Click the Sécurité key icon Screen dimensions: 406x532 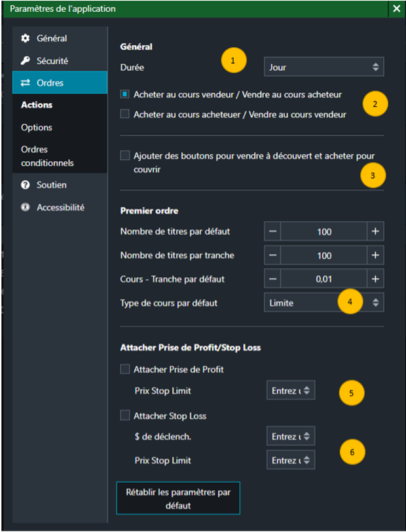[26, 61]
